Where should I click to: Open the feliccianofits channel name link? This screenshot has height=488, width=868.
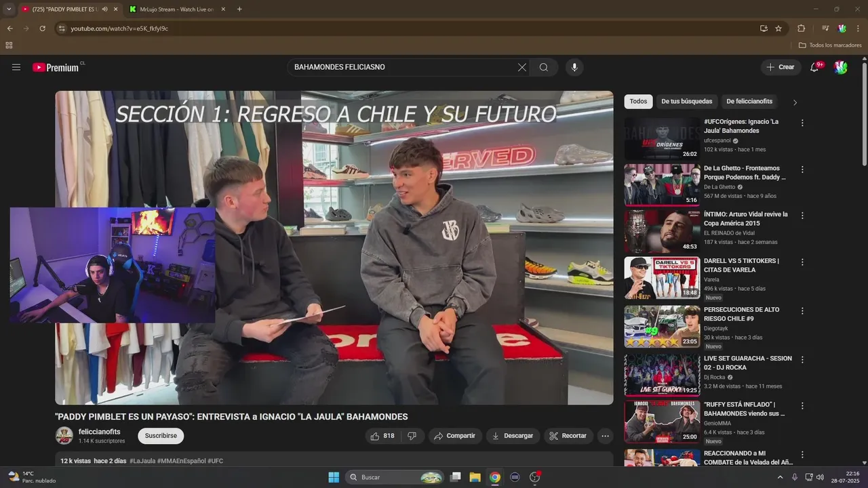(x=100, y=432)
